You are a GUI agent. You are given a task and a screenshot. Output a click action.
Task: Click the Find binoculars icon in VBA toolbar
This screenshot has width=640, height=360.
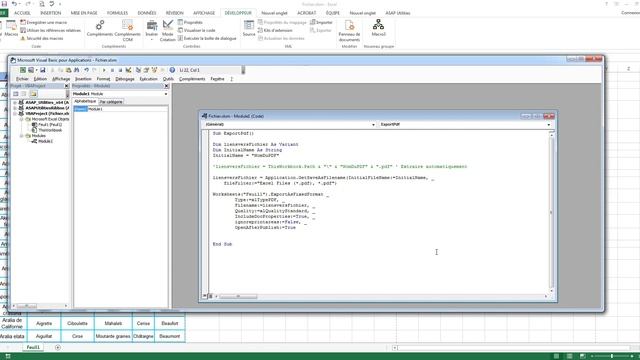76,70
